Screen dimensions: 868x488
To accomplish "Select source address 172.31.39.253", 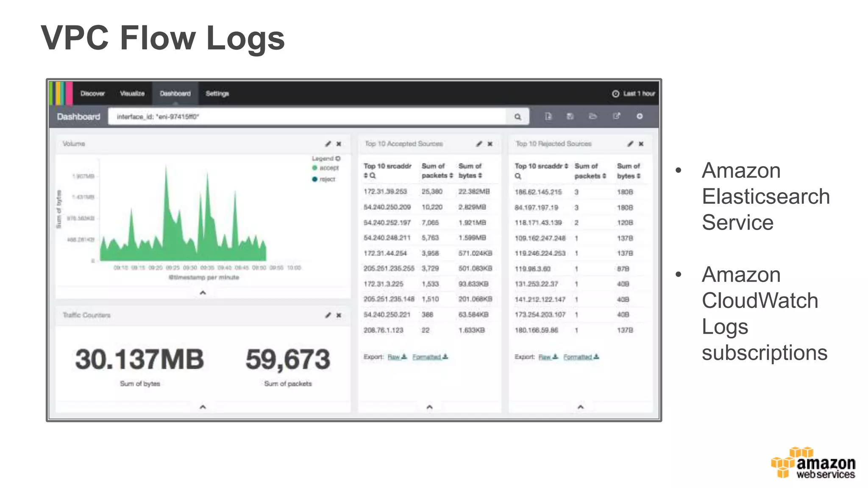I will point(385,192).
